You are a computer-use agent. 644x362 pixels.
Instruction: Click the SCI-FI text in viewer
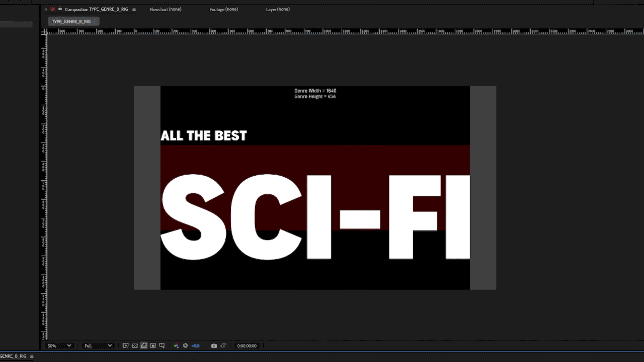coord(315,217)
